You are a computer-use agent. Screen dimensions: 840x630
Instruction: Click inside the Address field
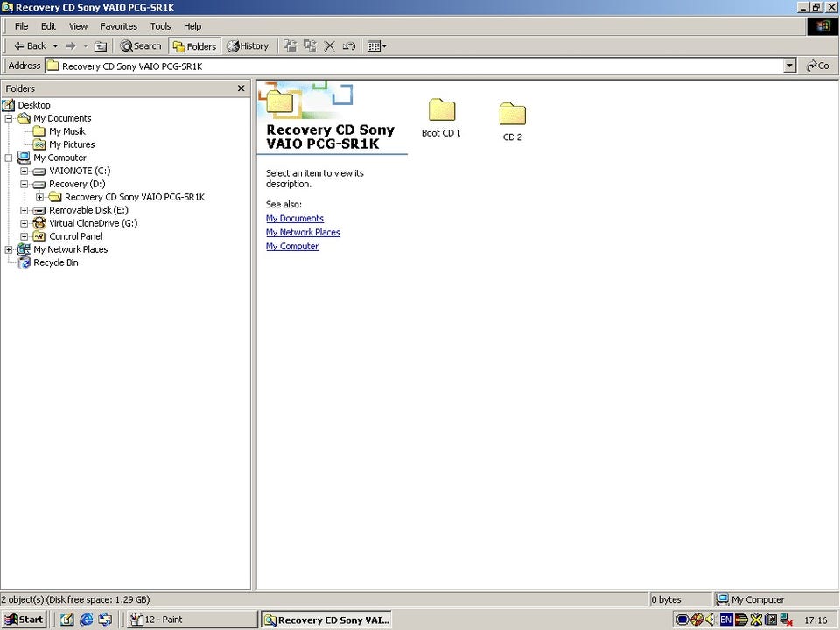click(x=414, y=66)
